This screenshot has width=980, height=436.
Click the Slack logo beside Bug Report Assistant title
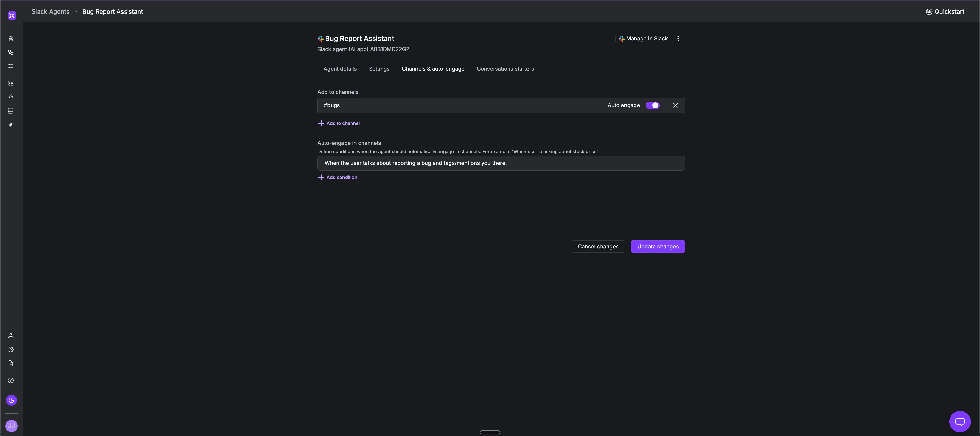coord(321,39)
